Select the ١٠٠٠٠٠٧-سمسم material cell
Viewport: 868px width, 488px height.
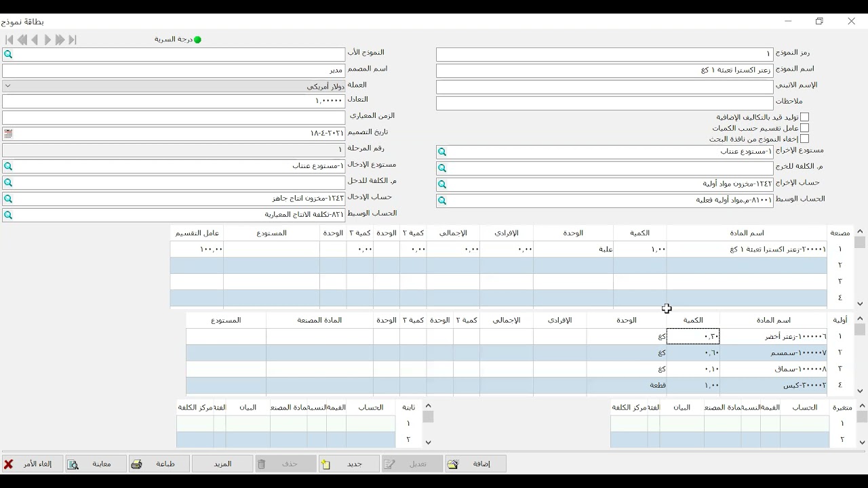coord(774,352)
